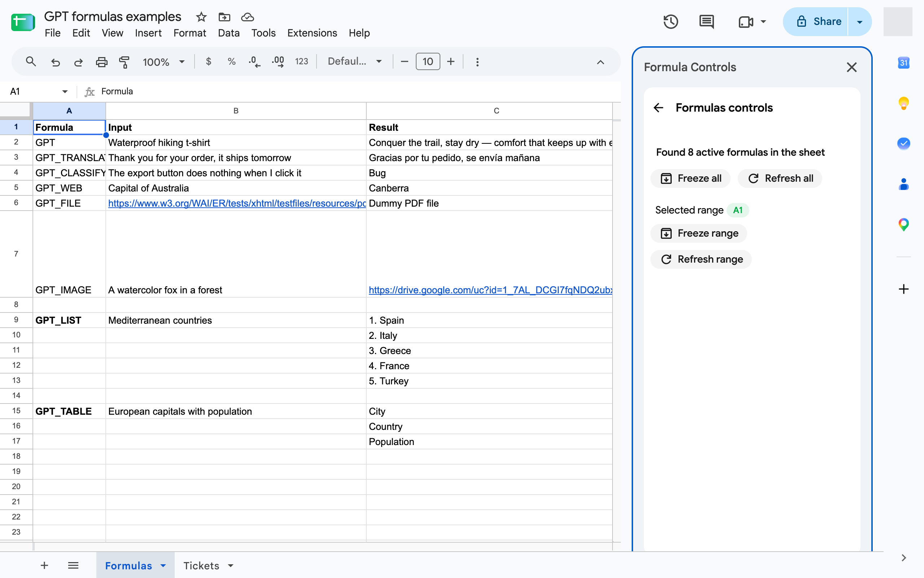The height and width of the screenshot is (578, 924).
Task: Click the search magnifier in the toolbar
Action: coord(31,61)
